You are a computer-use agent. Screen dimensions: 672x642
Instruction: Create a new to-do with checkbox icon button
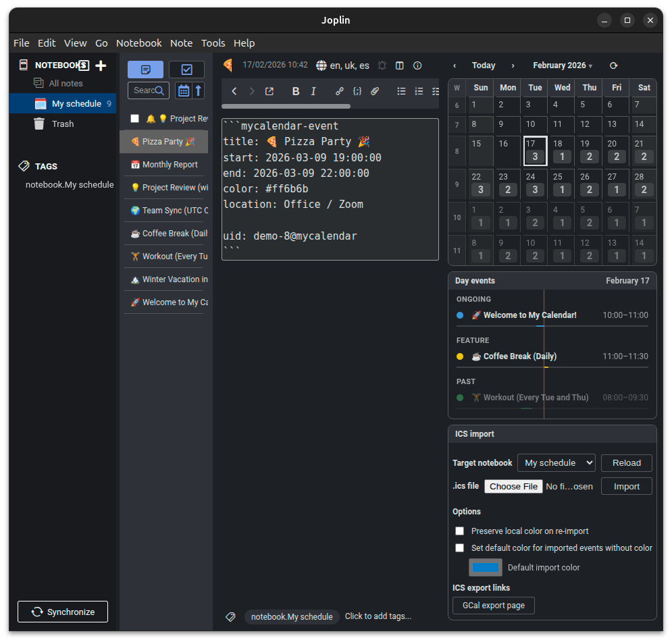[186, 70]
